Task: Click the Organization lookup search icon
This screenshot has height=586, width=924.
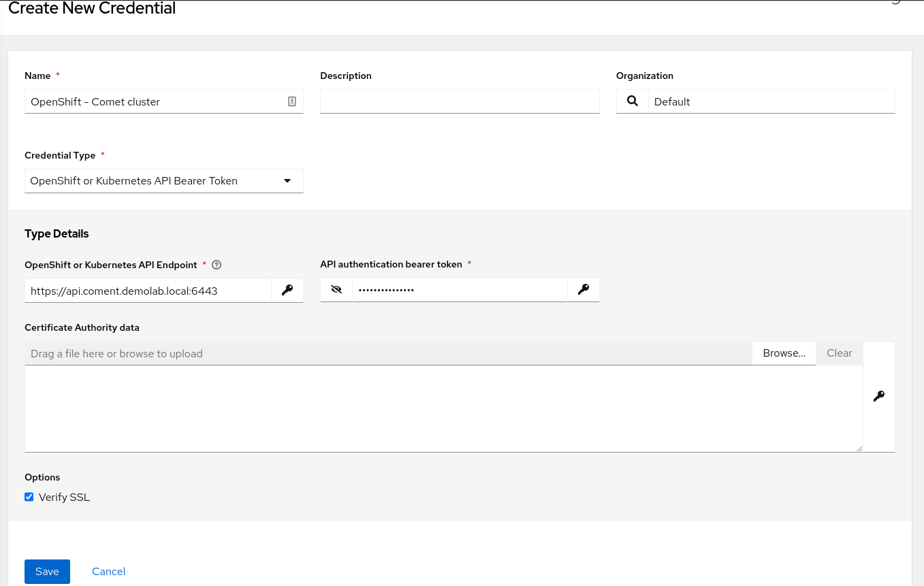Action: tap(633, 101)
